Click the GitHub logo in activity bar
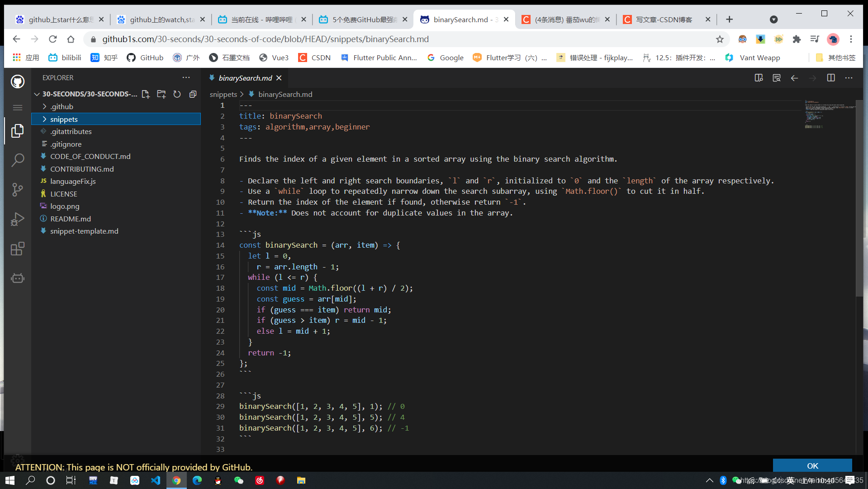 [x=18, y=81]
